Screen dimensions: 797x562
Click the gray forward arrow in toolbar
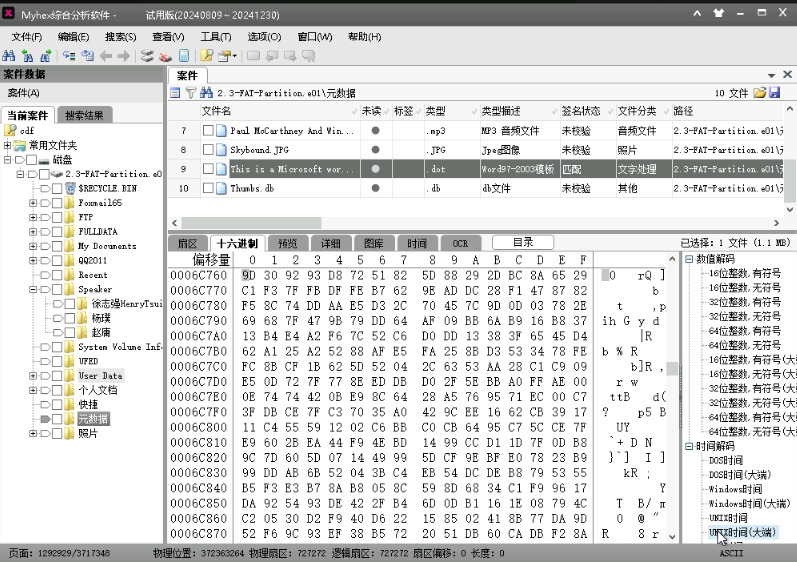coord(124,56)
